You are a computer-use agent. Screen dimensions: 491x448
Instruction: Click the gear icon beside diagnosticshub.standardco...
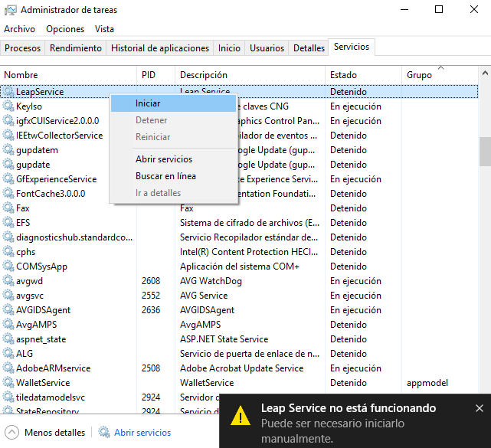[x=8, y=237]
